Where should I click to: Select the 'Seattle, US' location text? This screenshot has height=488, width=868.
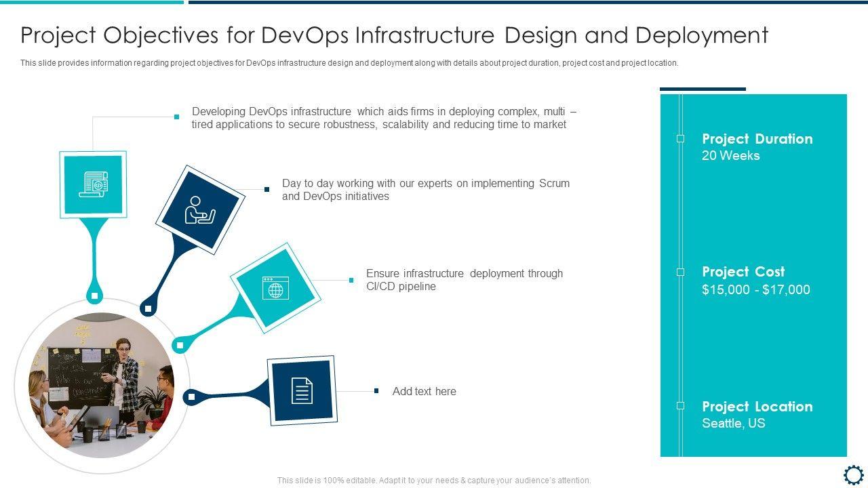[x=733, y=424]
